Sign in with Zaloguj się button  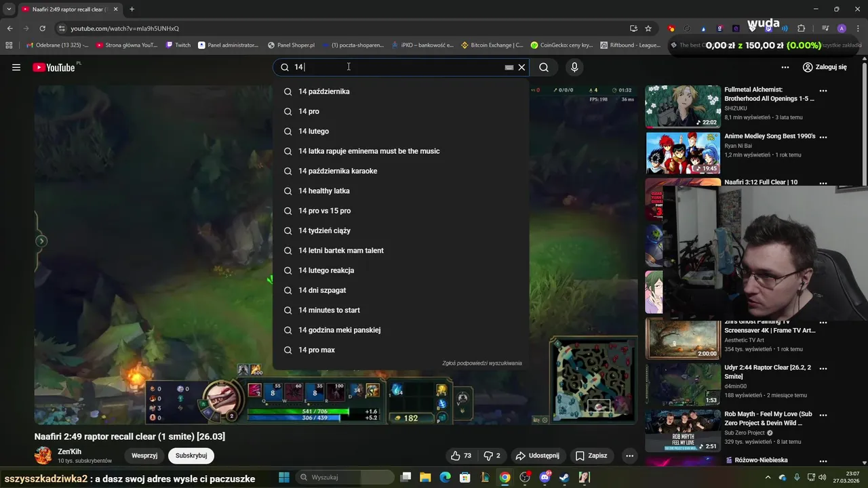coord(825,67)
